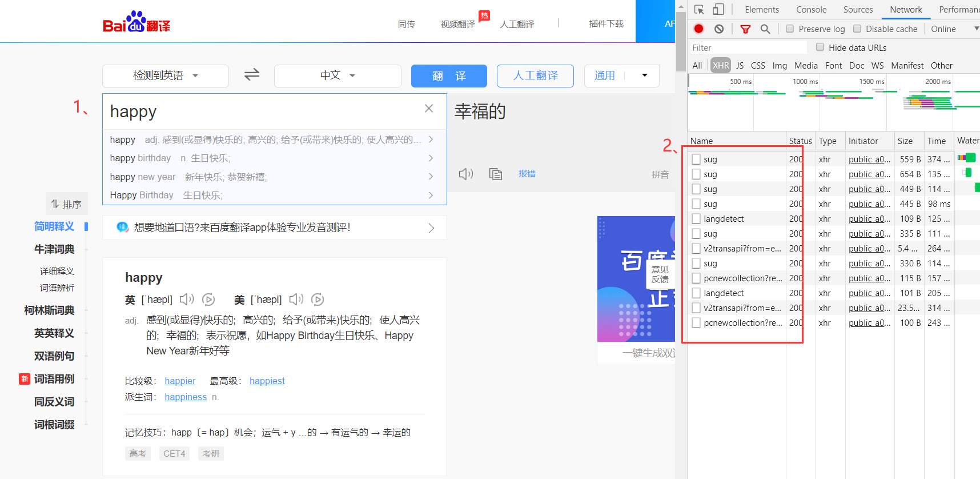This screenshot has width=980, height=479.
Task: Tick checkbox for first v2transapi request
Action: pos(696,248)
